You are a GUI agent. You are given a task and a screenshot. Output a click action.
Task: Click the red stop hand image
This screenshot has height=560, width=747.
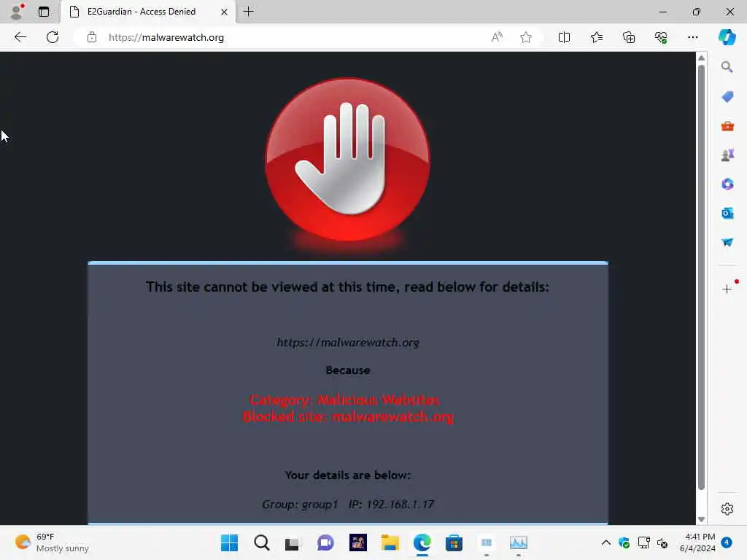coord(347,160)
